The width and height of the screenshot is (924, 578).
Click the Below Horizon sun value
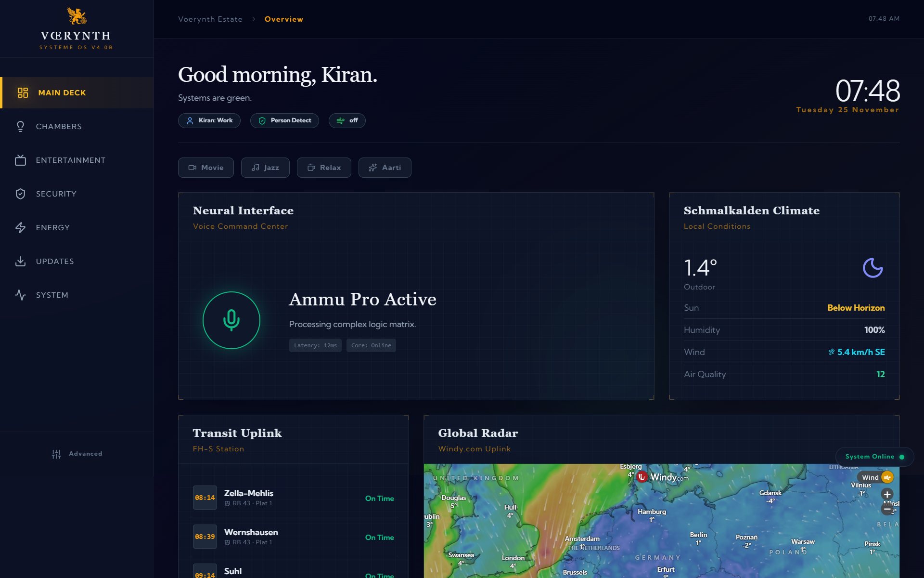click(856, 308)
